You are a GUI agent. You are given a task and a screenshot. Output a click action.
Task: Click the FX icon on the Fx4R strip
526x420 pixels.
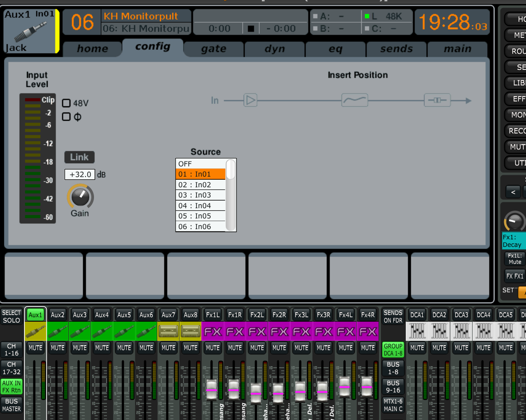367,331
